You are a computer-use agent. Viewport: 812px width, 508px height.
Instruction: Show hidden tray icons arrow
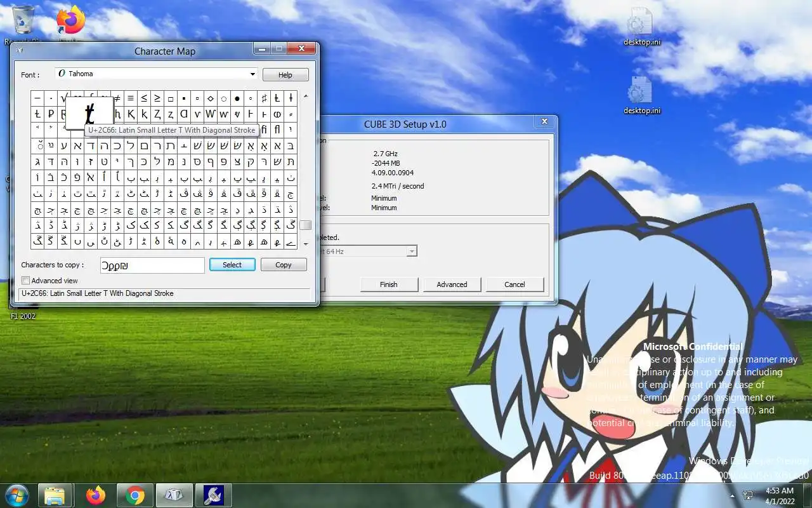(x=732, y=495)
